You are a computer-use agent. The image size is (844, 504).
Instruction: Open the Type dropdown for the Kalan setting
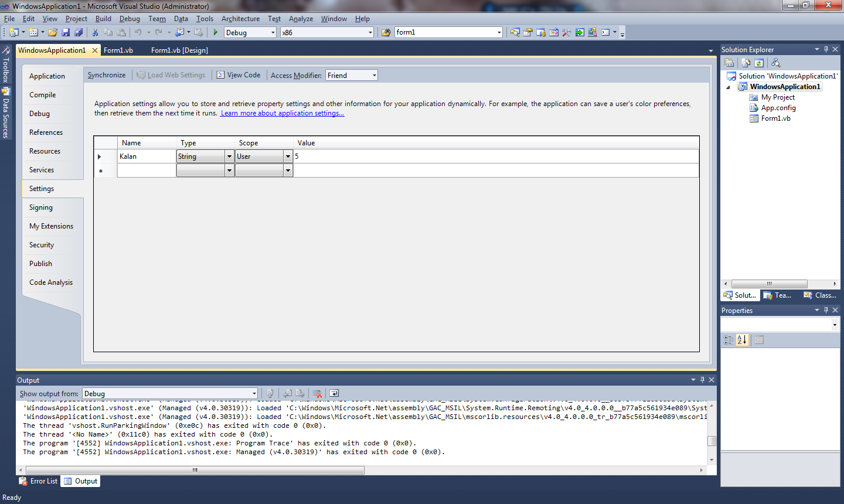pyautogui.click(x=229, y=156)
